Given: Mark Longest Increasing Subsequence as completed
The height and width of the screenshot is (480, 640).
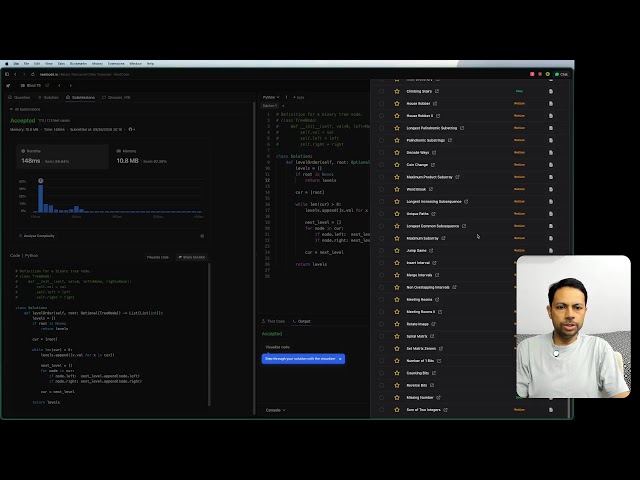Looking at the screenshot, I should 381,201.
